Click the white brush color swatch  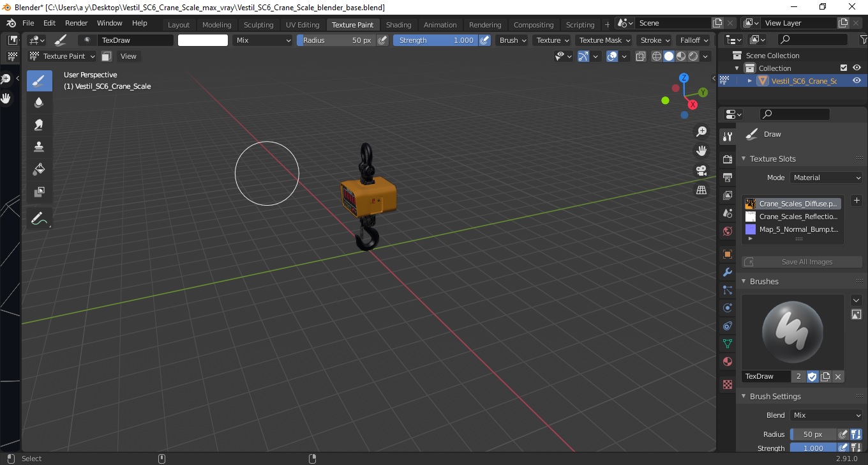point(203,40)
